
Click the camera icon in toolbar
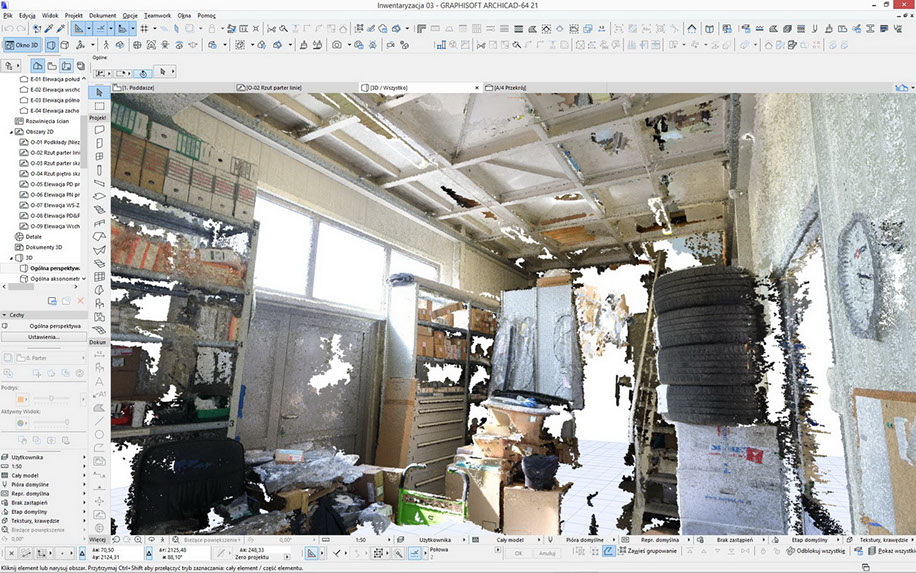point(337,45)
